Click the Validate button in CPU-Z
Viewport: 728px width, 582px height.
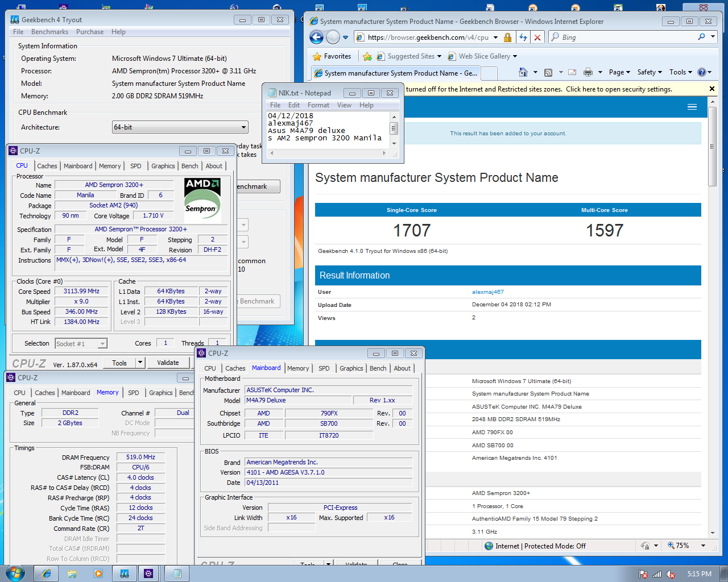point(168,363)
